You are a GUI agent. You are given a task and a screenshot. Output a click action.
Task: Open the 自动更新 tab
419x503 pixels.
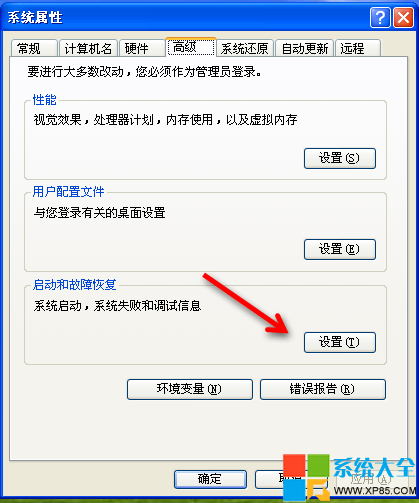click(305, 48)
